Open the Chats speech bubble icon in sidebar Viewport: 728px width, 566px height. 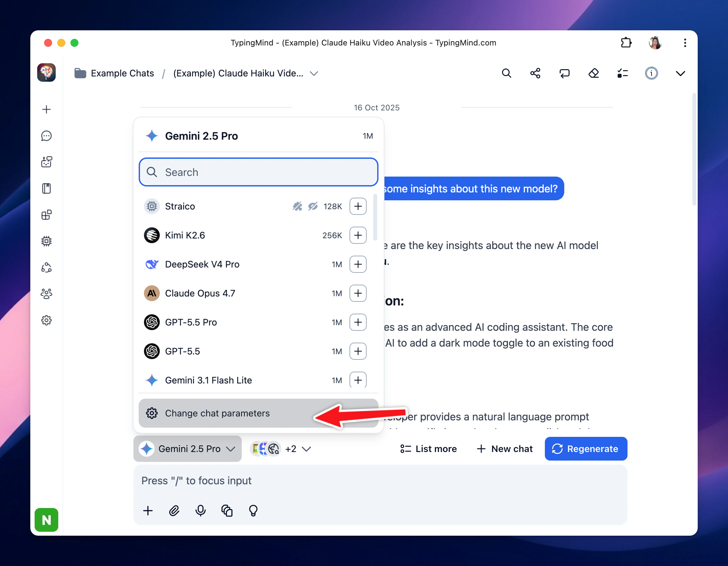[x=46, y=136]
